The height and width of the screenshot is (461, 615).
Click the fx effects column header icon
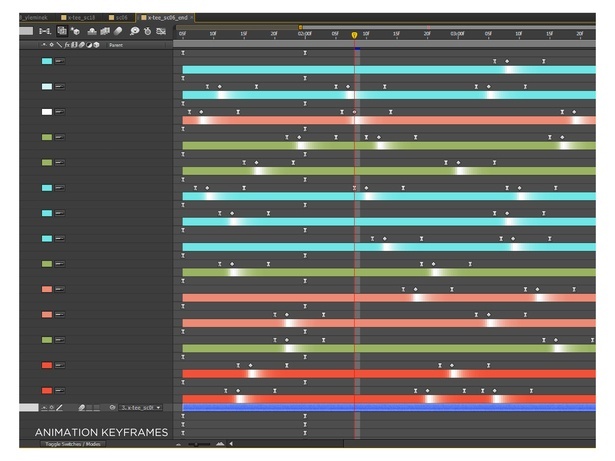67,45
